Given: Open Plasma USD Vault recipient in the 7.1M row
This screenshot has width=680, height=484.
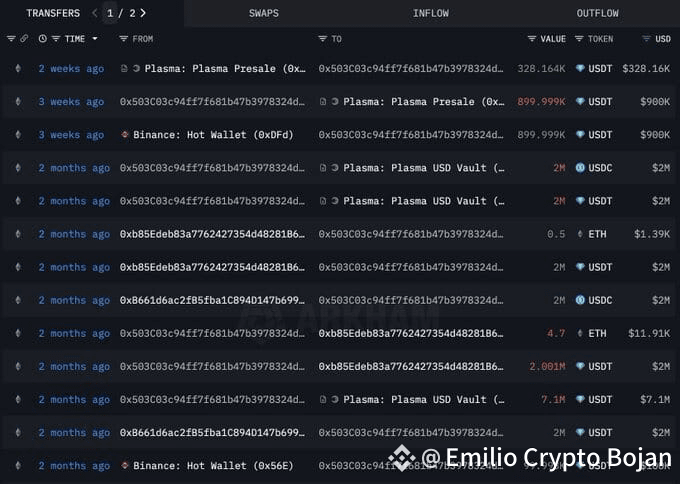Looking at the screenshot, I should tap(424, 399).
